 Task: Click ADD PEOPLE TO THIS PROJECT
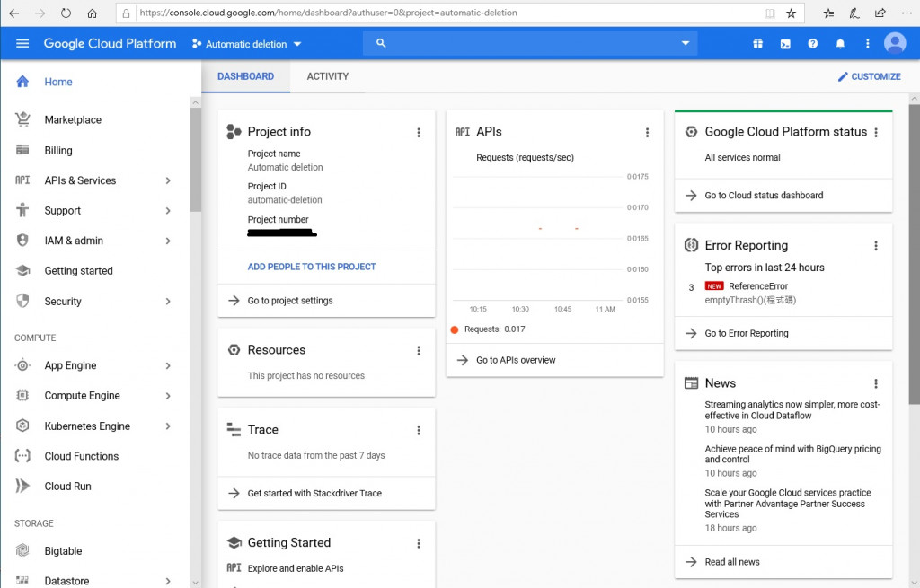312,267
